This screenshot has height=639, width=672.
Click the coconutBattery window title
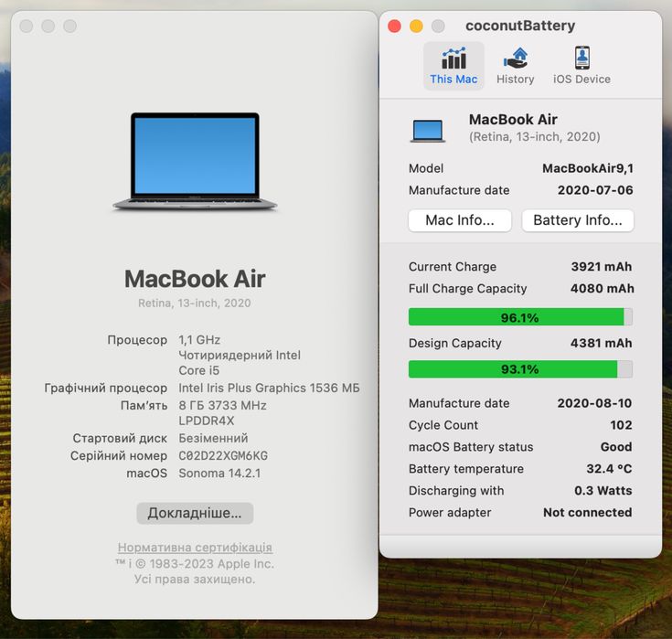click(x=520, y=26)
